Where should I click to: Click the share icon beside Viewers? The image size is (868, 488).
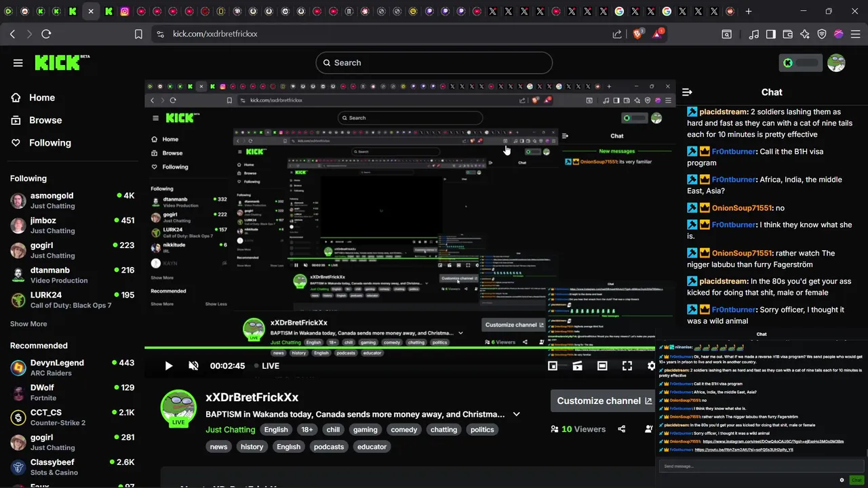[x=622, y=429]
